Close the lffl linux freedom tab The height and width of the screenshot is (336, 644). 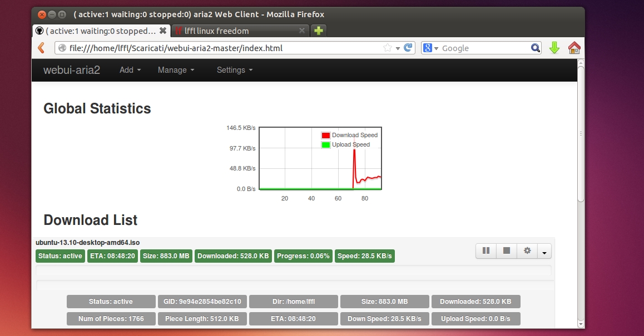point(302,31)
